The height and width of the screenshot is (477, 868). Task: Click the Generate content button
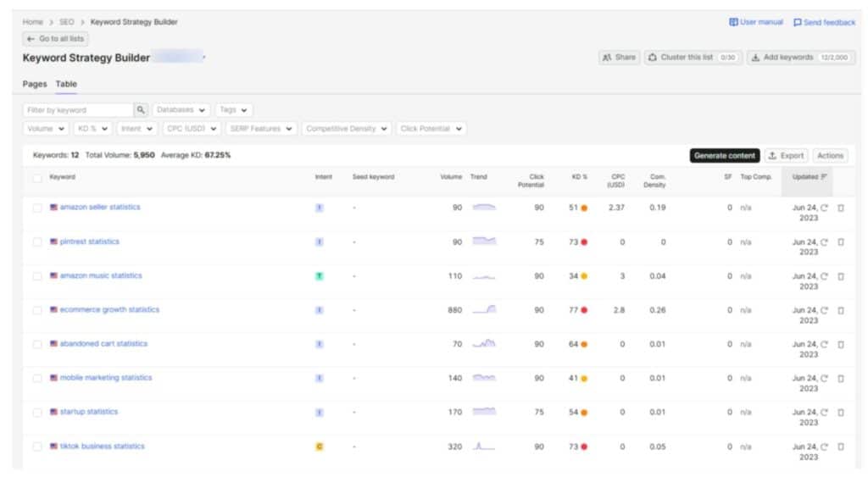725,156
